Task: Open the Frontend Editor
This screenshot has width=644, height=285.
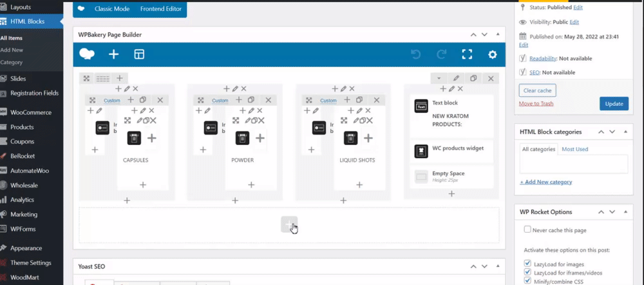Action: (x=161, y=8)
